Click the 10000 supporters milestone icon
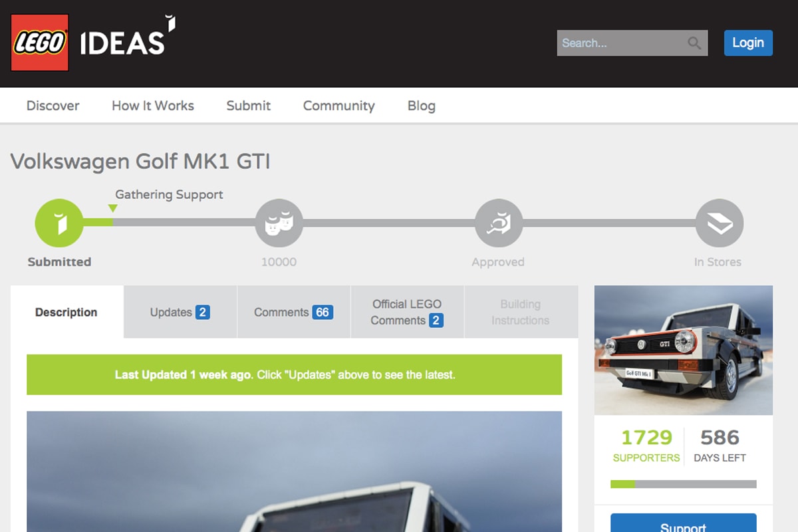The image size is (798, 532). click(x=279, y=223)
